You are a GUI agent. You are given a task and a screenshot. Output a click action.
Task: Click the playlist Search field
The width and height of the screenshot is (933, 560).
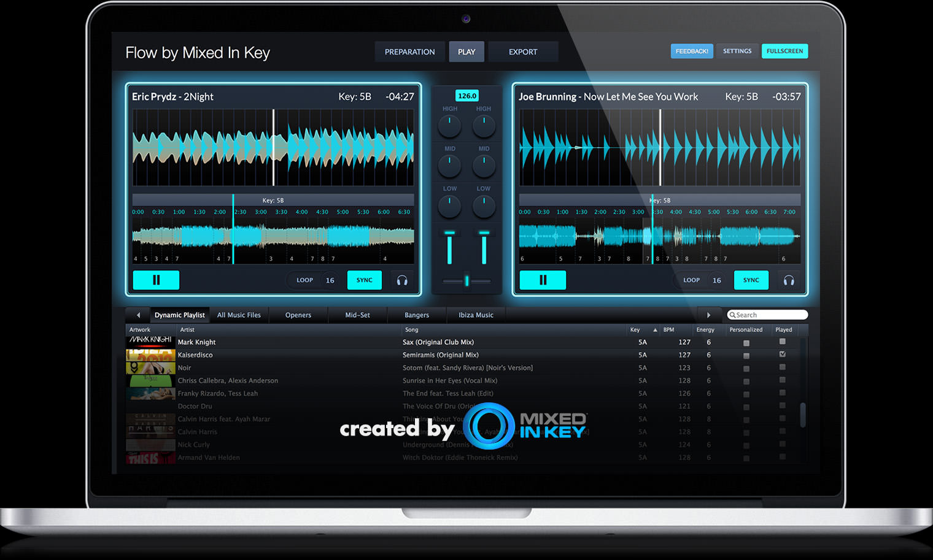coord(767,315)
